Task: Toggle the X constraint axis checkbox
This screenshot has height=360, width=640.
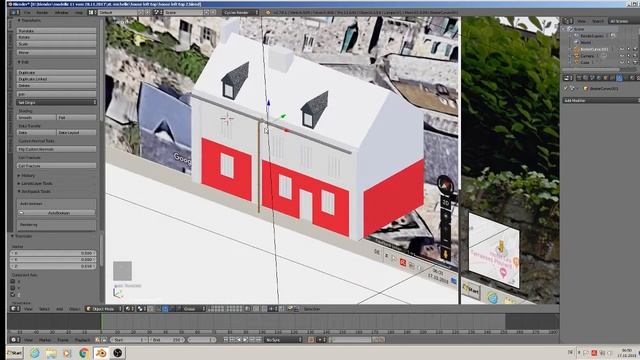Action: point(13,281)
